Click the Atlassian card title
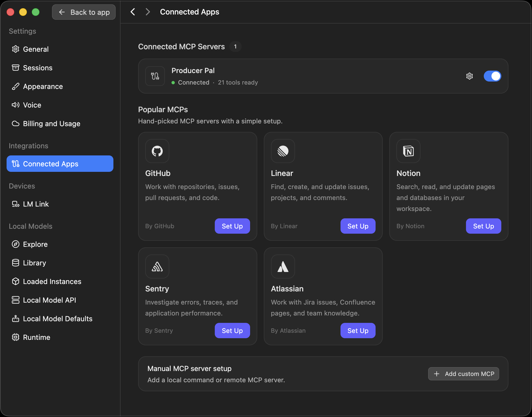Screen dimensions: 532x417 coord(287,289)
